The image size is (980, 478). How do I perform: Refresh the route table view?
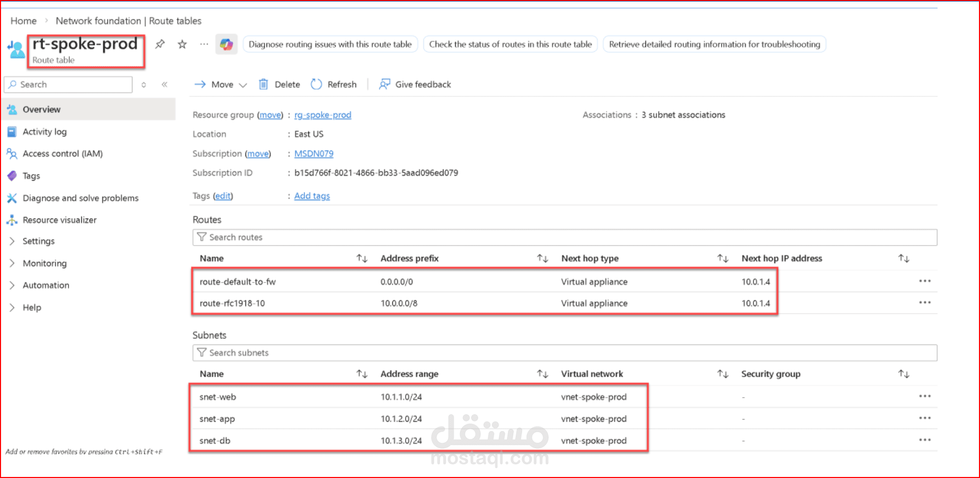tap(333, 84)
